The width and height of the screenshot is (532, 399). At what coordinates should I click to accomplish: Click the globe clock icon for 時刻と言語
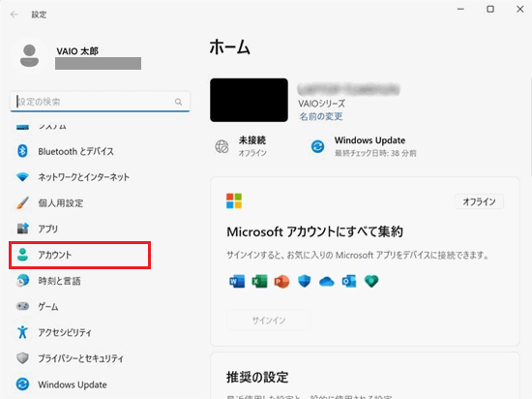tap(22, 281)
